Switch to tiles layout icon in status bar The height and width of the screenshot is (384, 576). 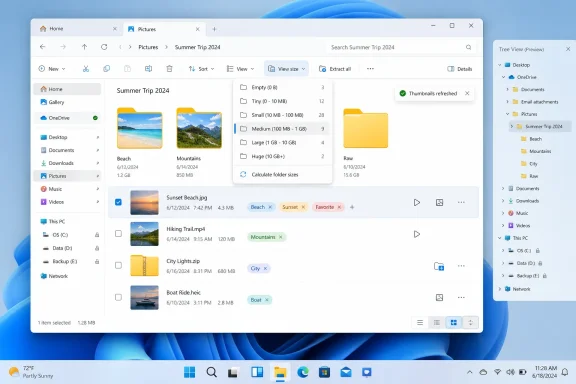click(x=454, y=323)
